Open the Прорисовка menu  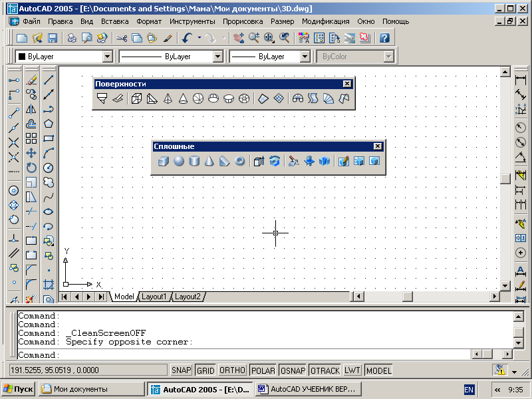click(x=243, y=21)
